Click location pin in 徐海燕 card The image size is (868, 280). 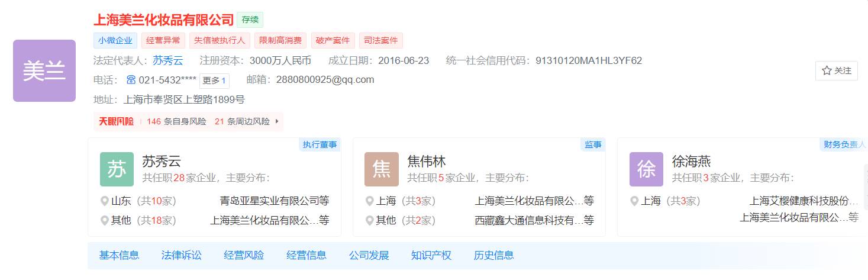click(x=635, y=201)
